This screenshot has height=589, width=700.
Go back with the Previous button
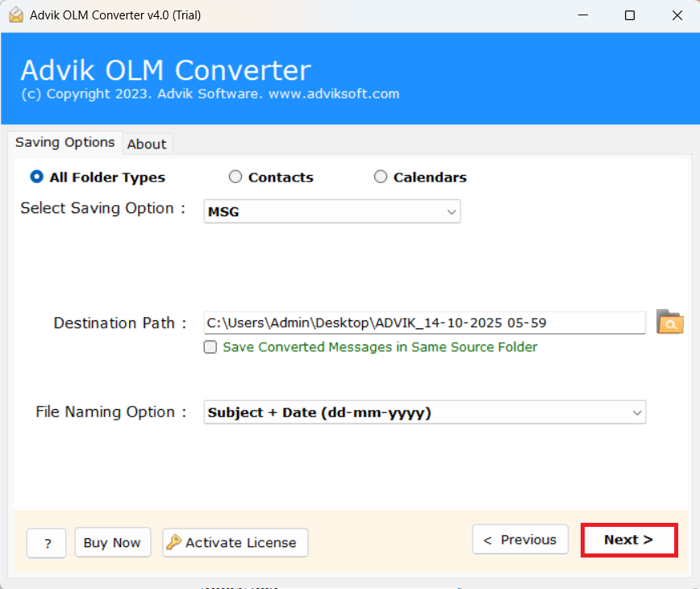click(520, 540)
